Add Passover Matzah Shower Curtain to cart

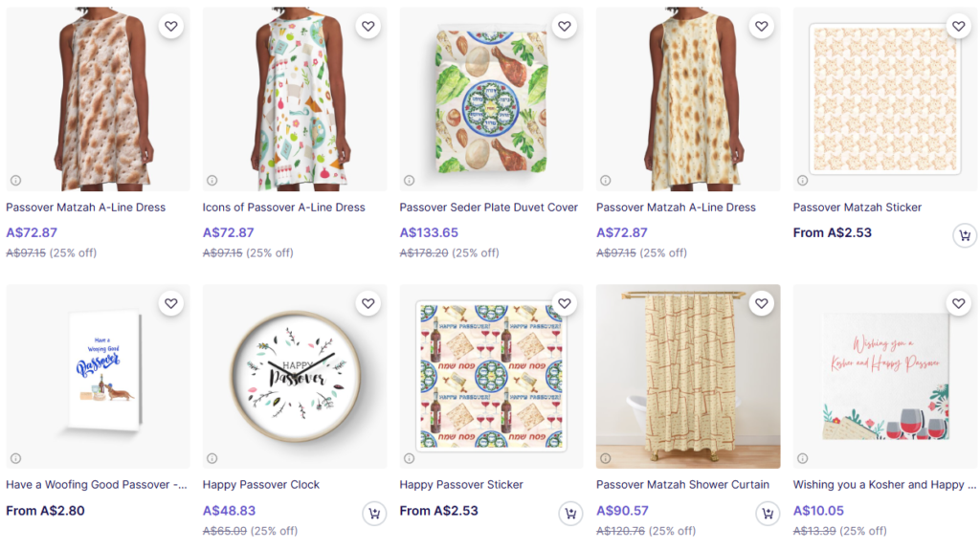tap(768, 514)
